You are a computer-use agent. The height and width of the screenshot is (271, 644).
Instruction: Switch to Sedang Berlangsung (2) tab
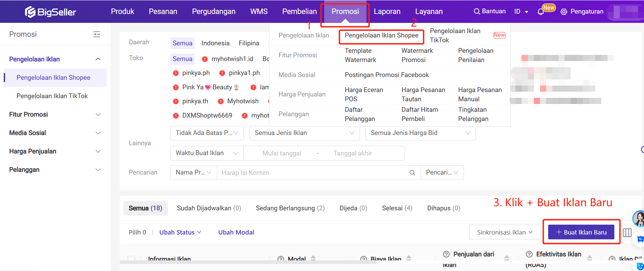pos(290,208)
